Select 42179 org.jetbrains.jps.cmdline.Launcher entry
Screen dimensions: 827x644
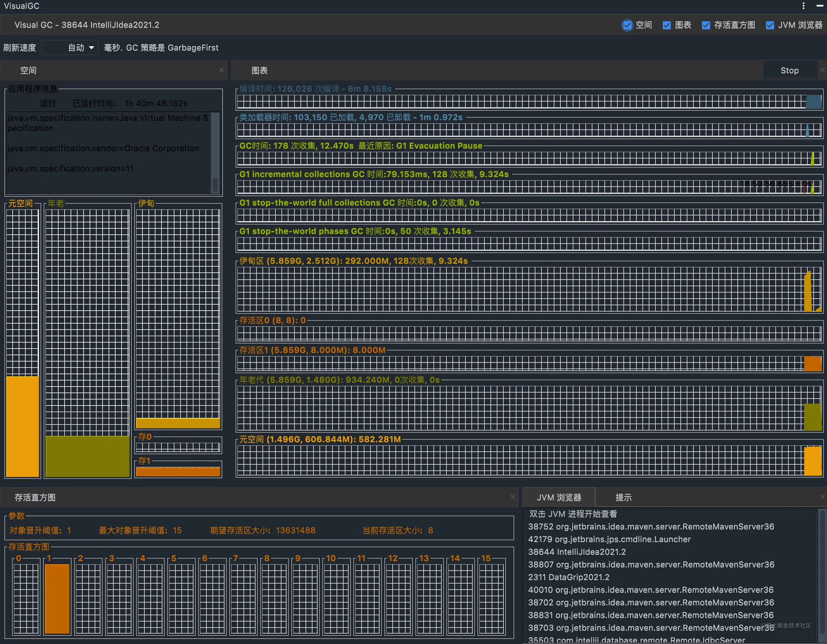coord(609,539)
